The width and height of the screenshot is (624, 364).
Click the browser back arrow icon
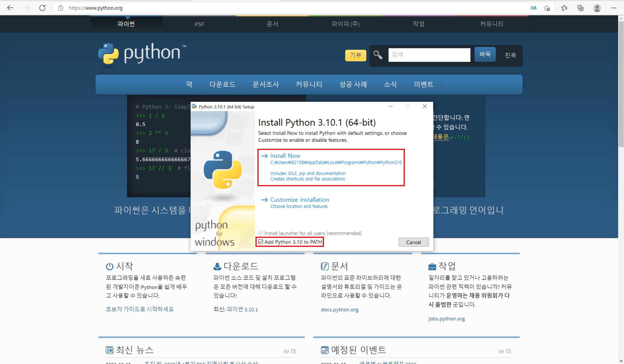tap(10, 8)
